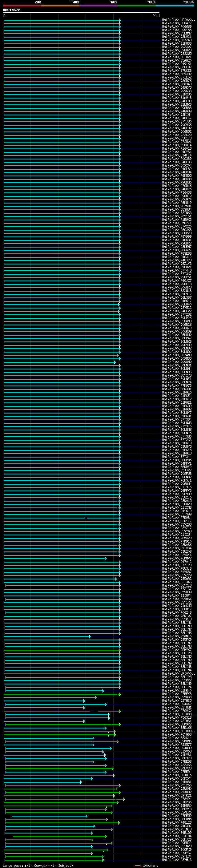
Task: Click the purple ~60% identity legend bar
Action: (x=99, y=6)
